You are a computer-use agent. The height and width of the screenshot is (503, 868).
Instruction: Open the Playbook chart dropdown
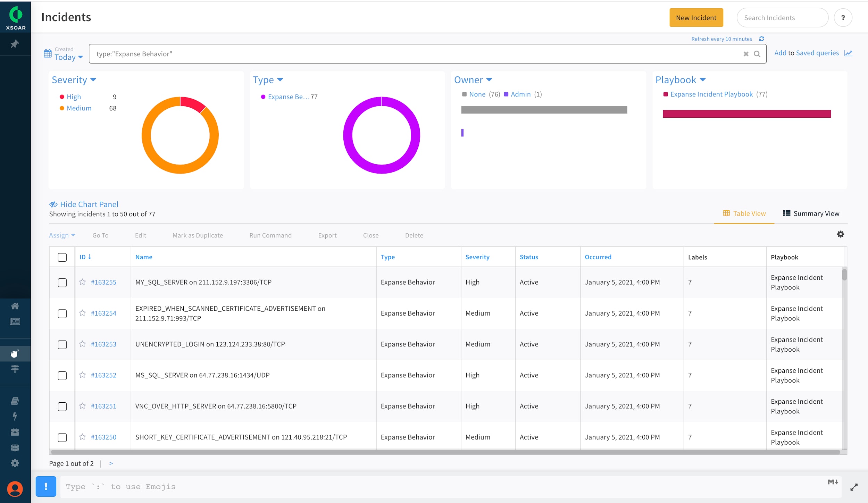coord(681,80)
